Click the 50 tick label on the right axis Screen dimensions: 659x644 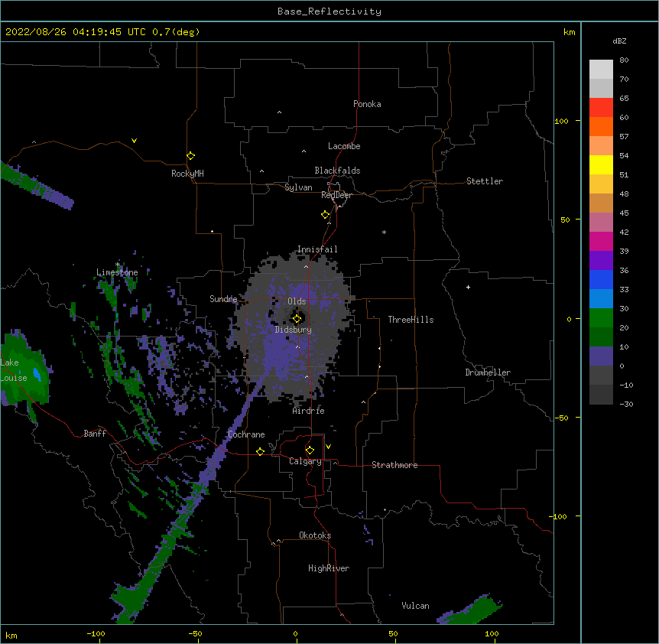click(565, 220)
